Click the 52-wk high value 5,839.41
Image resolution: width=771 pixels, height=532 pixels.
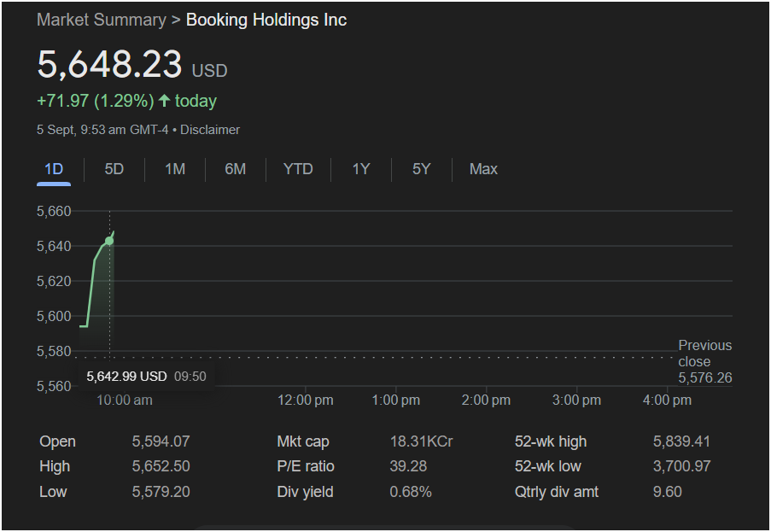[x=681, y=441]
